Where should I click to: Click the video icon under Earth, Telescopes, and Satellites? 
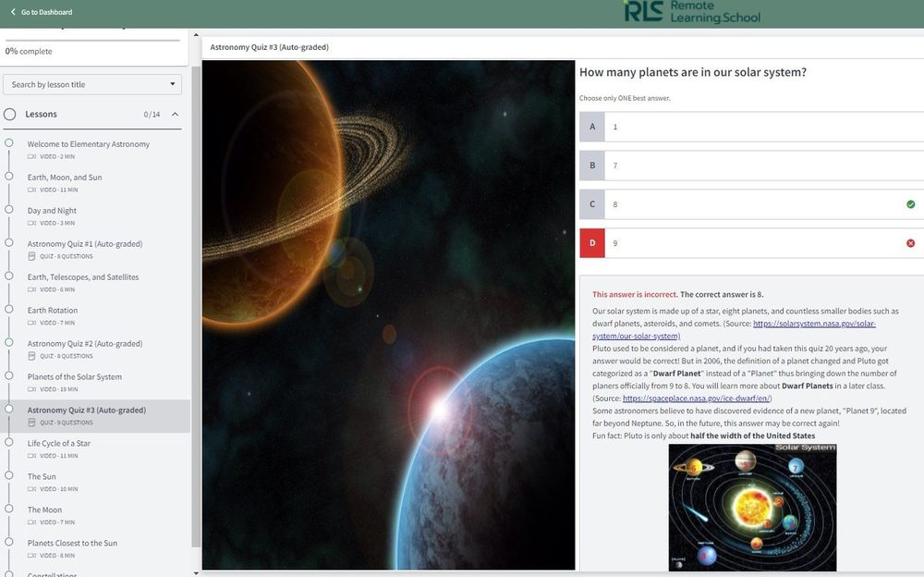[x=31, y=289]
